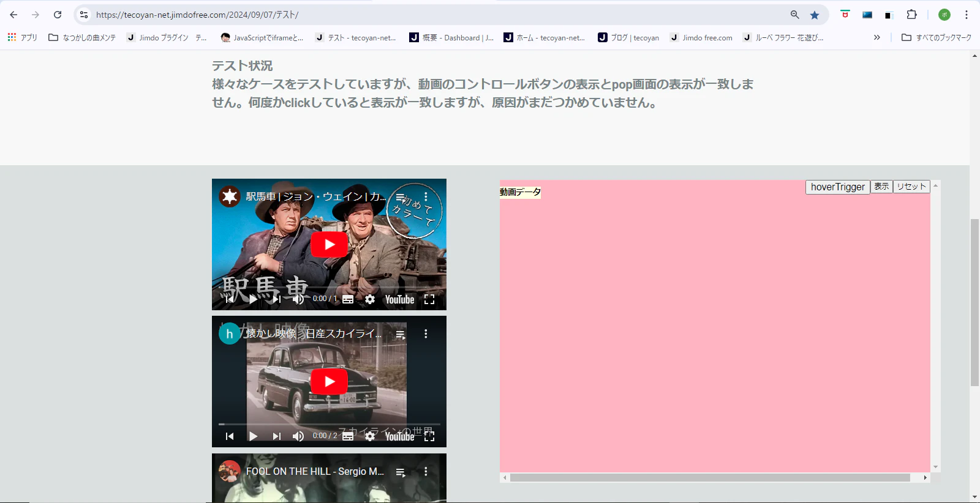Image resolution: width=980 pixels, height=503 pixels.
Task: Skip to previous in 日産スカイライン player
Action: point(230,436)
